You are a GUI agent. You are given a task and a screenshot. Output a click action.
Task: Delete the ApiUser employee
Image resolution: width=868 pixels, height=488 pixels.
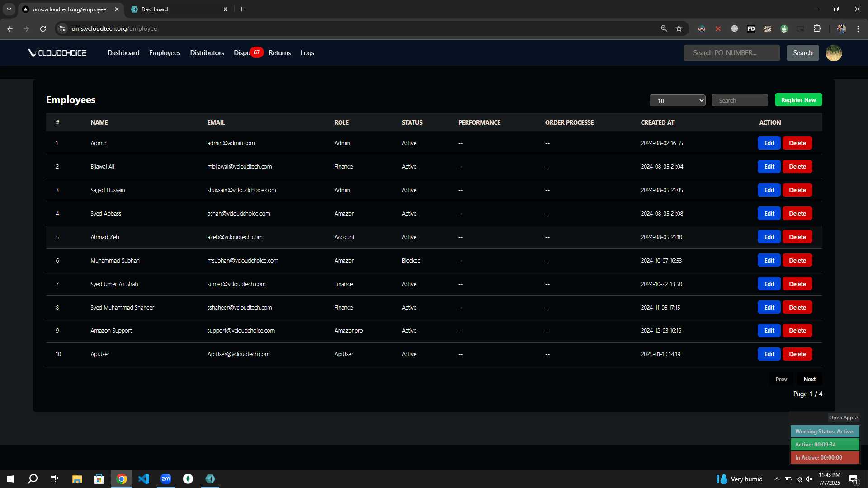tap(797, 354)
